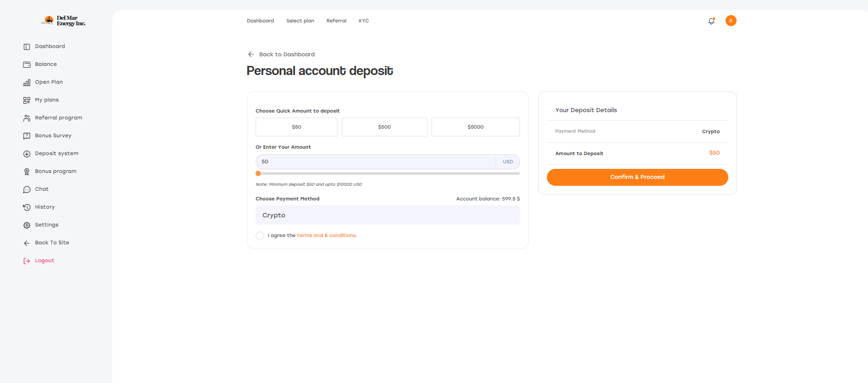The width and height of the screenshot is (868, 383).
Task: Go Back to Dashboard via arrow link
Action: [x=281, y=54]
